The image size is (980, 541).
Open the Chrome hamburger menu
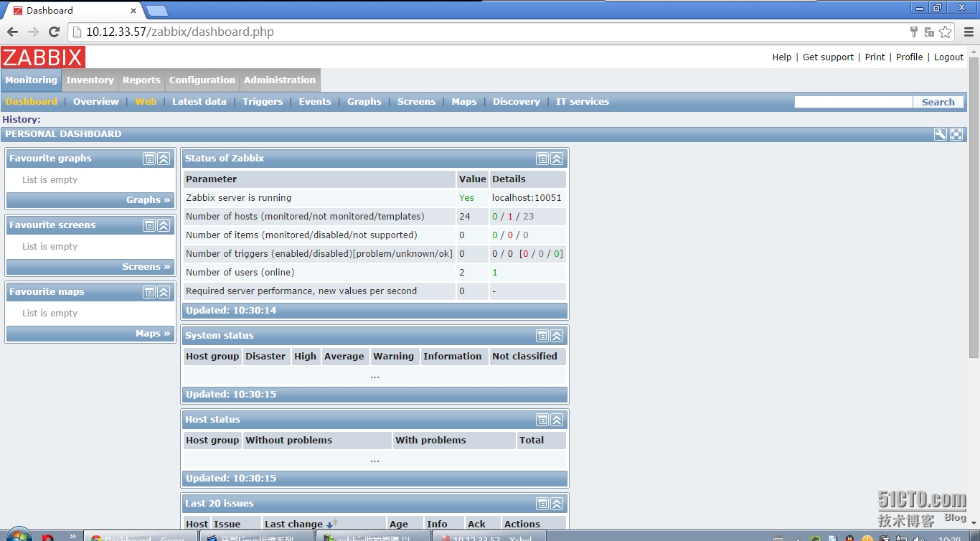(x=969, y=32)
